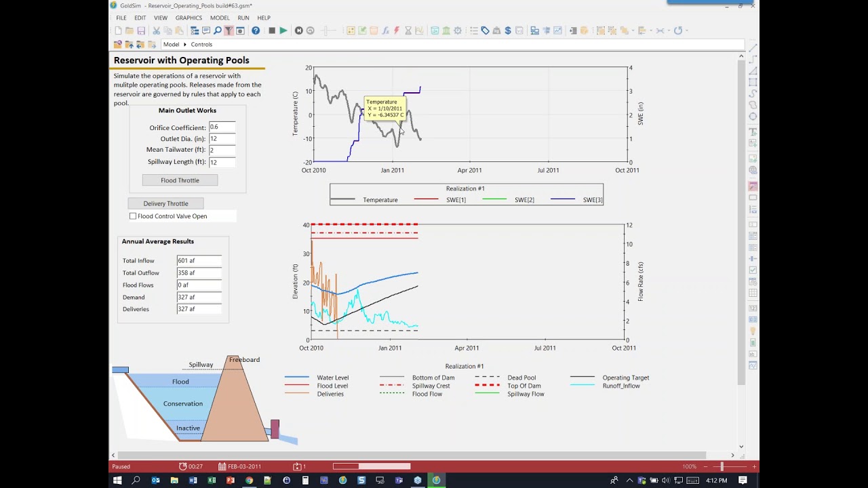868x488 pixels.
Task: Click the Stop simulation square button
Action: click(x=272, y=30)
